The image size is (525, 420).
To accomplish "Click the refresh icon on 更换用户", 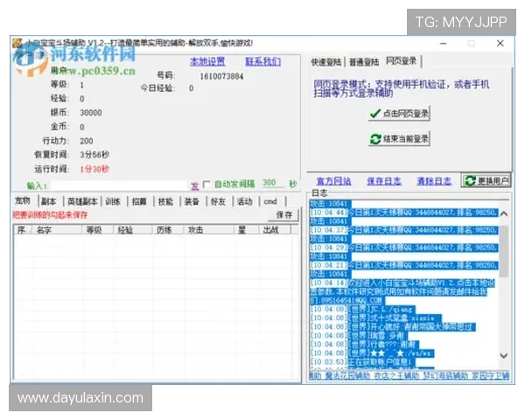I will 470,181.
